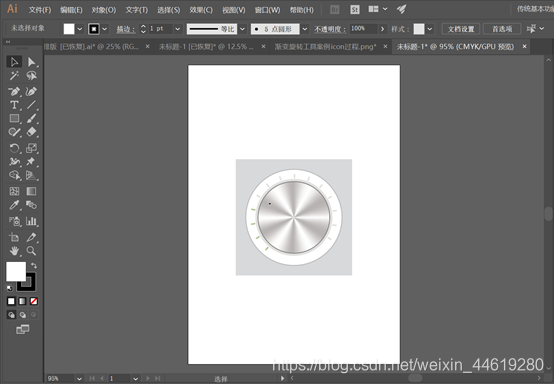Select the Rectangle tool
The width and height of the screenshot is (554, 384).
14,118
